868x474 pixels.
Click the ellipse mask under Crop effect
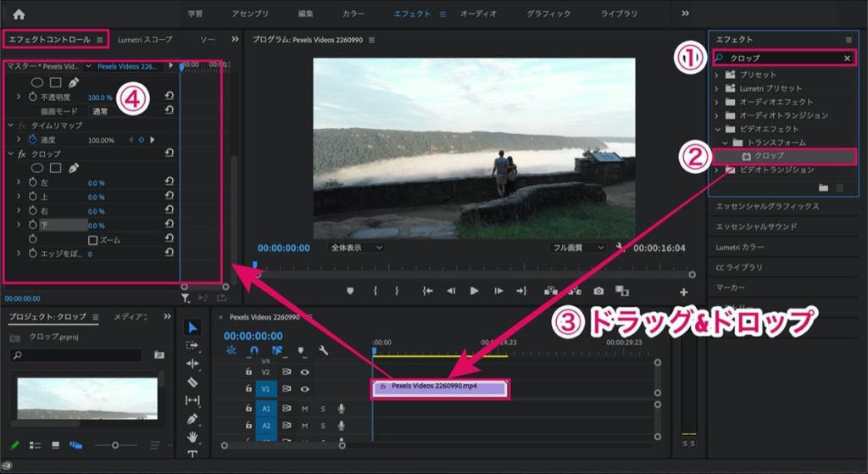point(37,168)
